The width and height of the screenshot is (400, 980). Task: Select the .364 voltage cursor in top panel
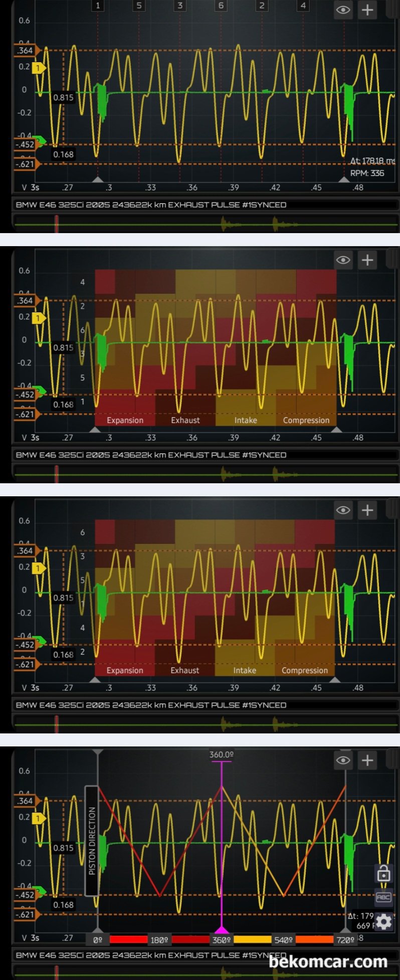point(25,51)
